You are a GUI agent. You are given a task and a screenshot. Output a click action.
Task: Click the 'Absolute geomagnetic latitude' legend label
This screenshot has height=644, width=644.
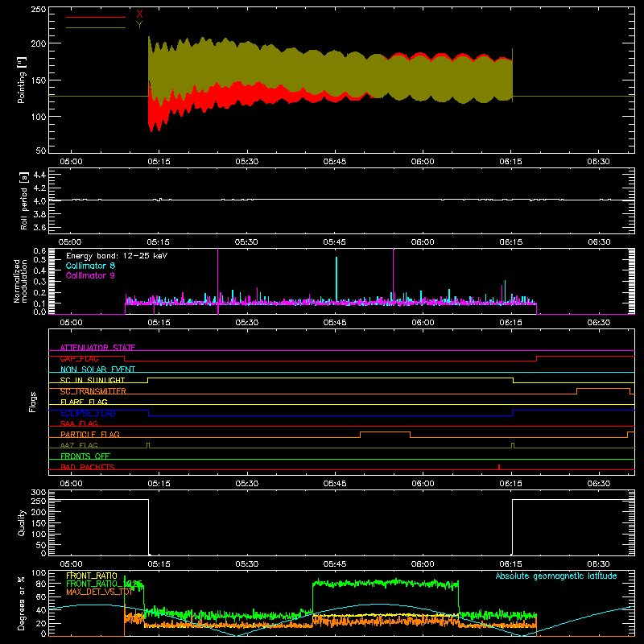coord(556,576)
